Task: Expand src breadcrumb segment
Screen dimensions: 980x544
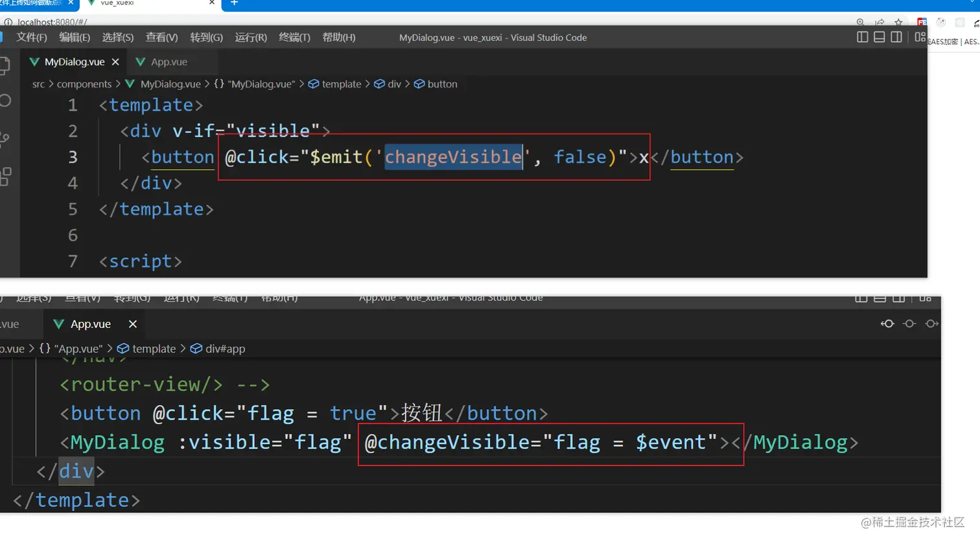Action: pyautogui.click(x=38, y=84)
